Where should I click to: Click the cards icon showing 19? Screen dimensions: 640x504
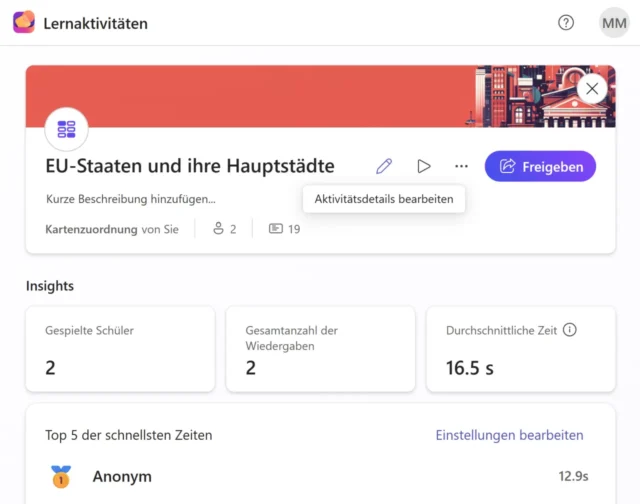pos(276,229)
